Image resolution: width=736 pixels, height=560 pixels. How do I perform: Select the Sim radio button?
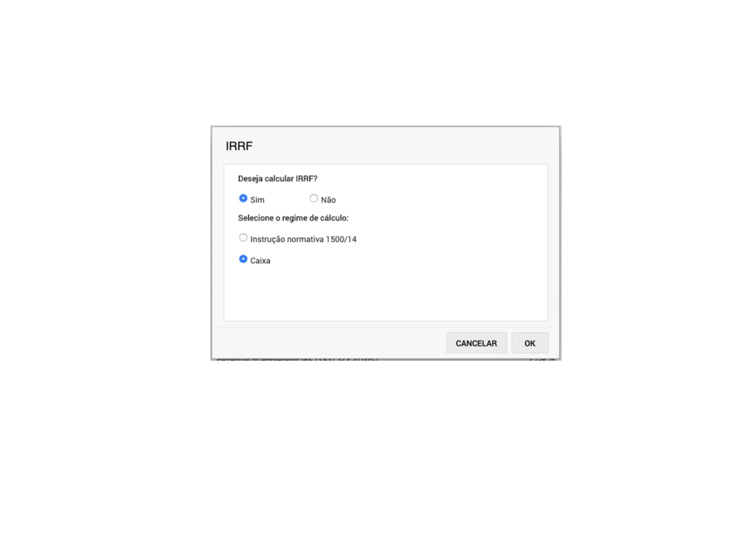[x=243, y=198]
